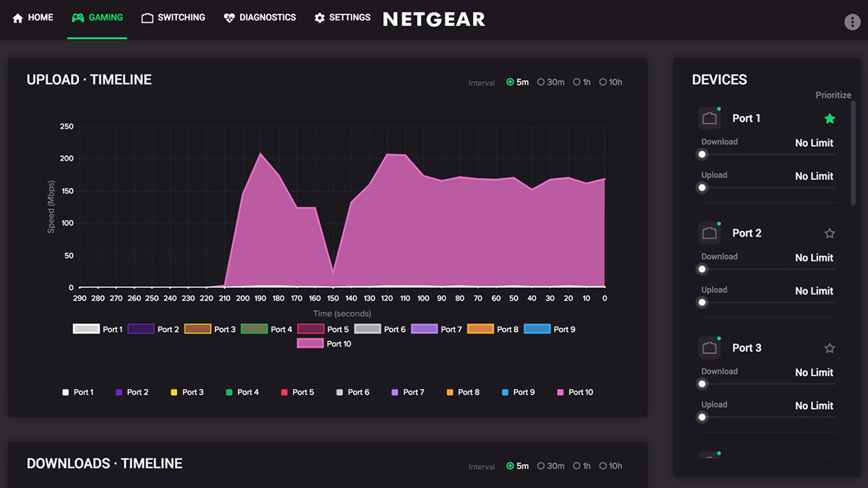Click the Home house icon
The image size is (868, 488).
(x=18, y=18)
